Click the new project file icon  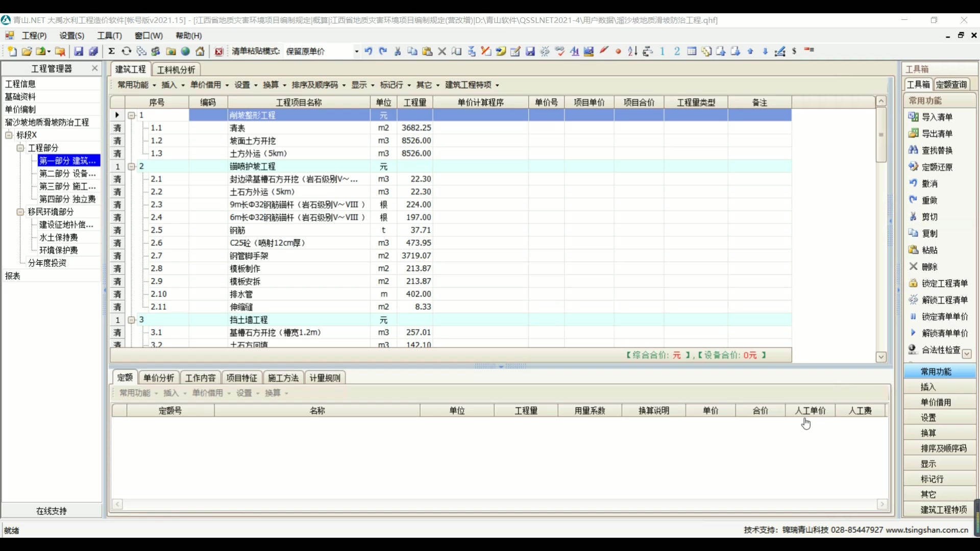(x=12, y=51)
